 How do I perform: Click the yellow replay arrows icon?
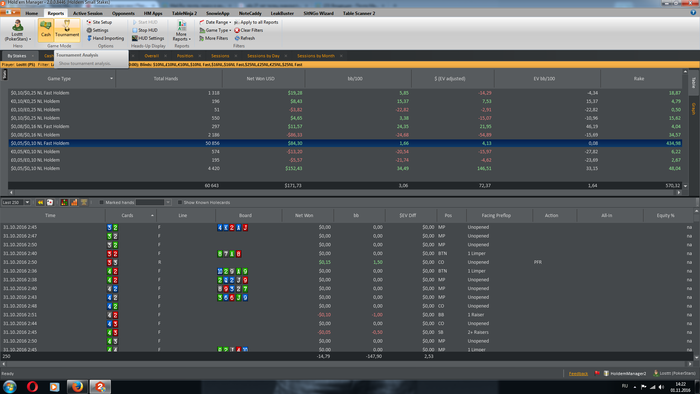(x=40, y=202)
